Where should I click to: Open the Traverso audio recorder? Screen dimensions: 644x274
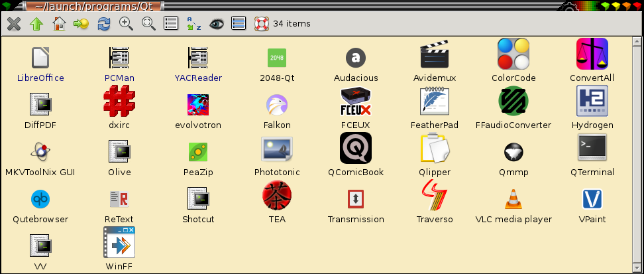435,195
